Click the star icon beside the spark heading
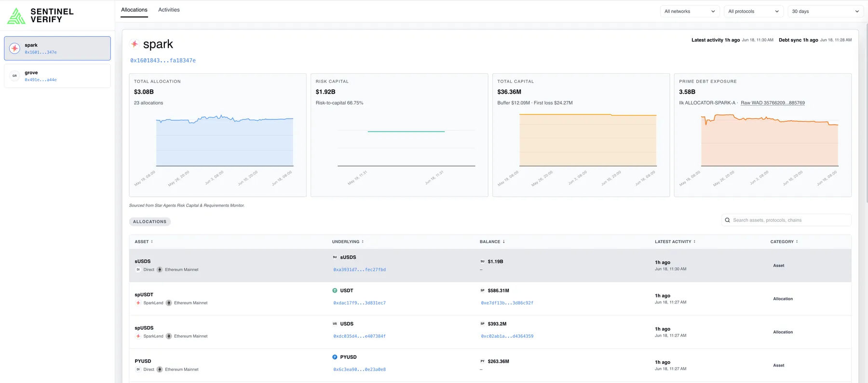Screen dimensions: 868x383 [135, 44]
